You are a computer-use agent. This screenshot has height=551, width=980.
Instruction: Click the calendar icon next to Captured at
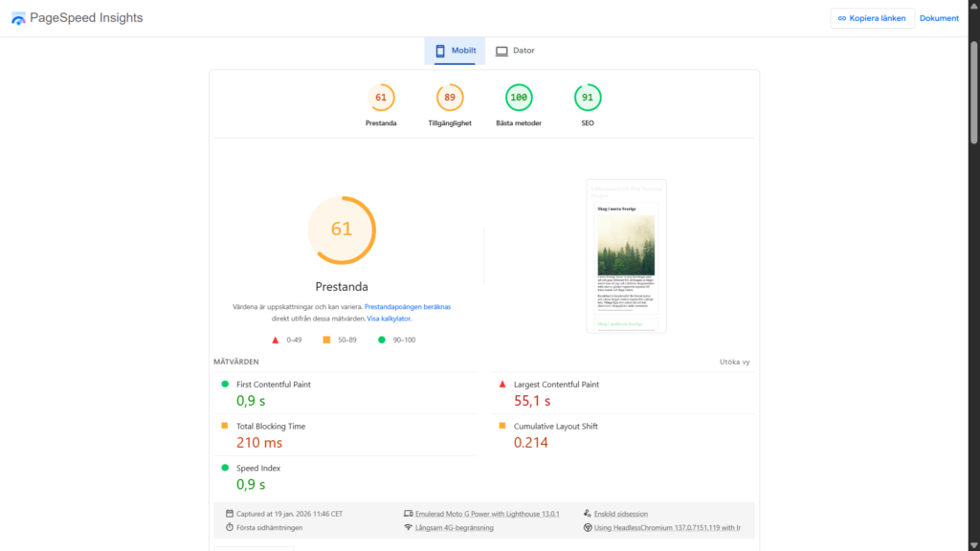point(230,514)
